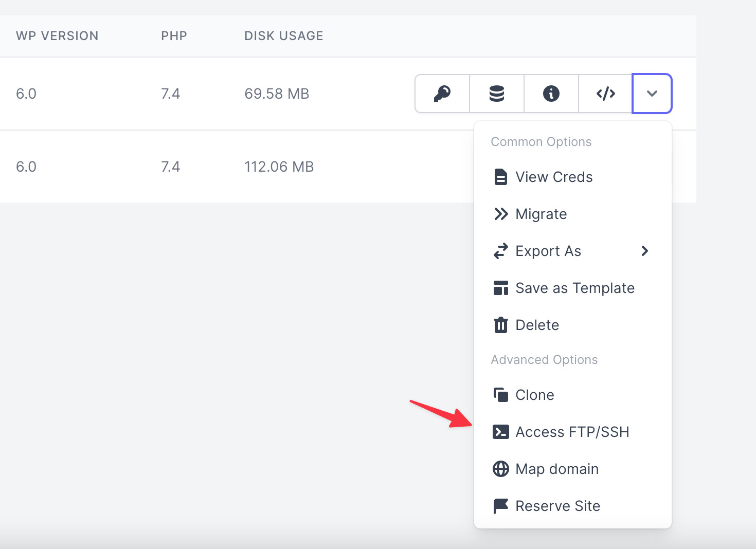Click the Advanced Options section label
756x549 pixels.
[544, 360]
